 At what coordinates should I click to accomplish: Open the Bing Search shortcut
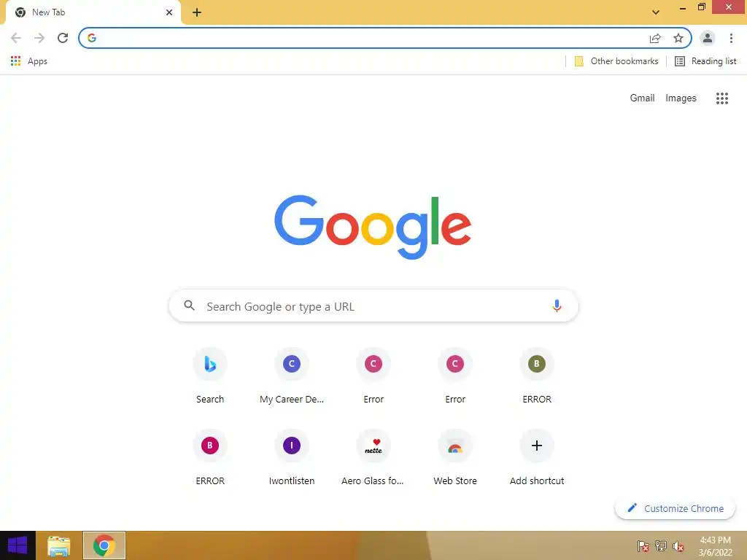[x=210, y=376]
